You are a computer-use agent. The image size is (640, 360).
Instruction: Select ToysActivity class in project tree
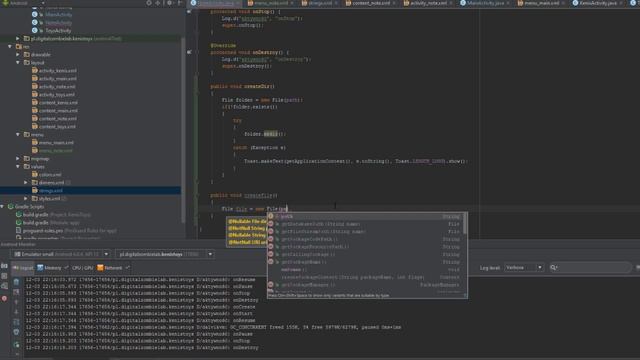[58, 31]
